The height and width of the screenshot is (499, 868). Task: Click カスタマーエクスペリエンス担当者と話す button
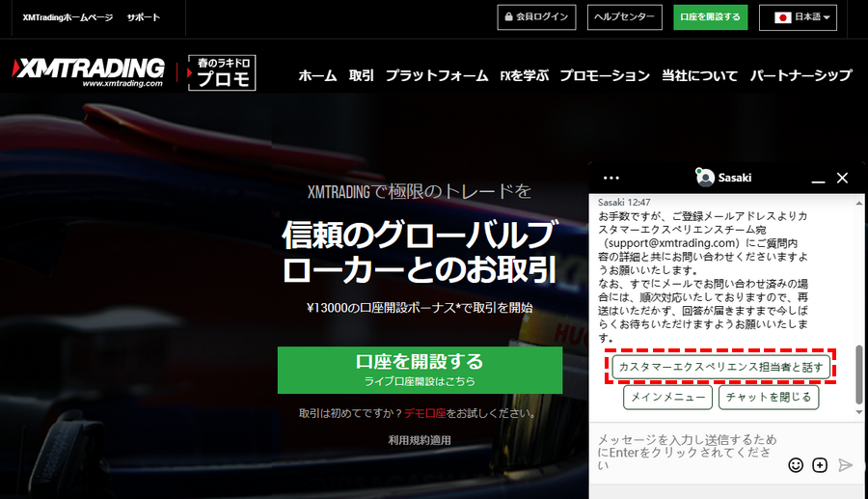click(720, 367)
